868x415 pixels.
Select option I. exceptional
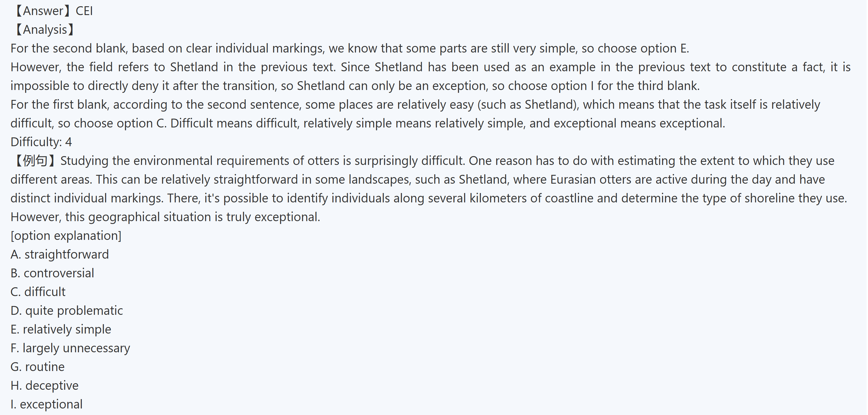(x=47, y=404)
